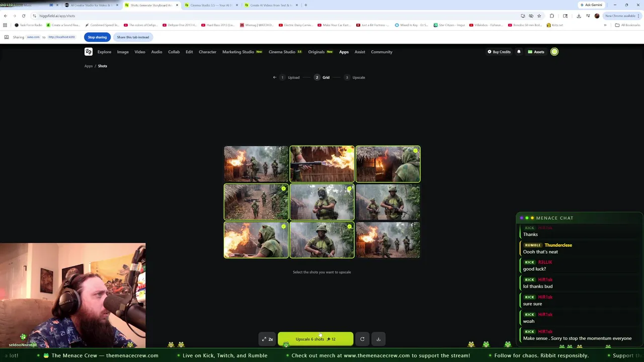Open Cinema Studio 3.5 menu
Viewport: 644px width, 362px height.
tap(285, 52)
